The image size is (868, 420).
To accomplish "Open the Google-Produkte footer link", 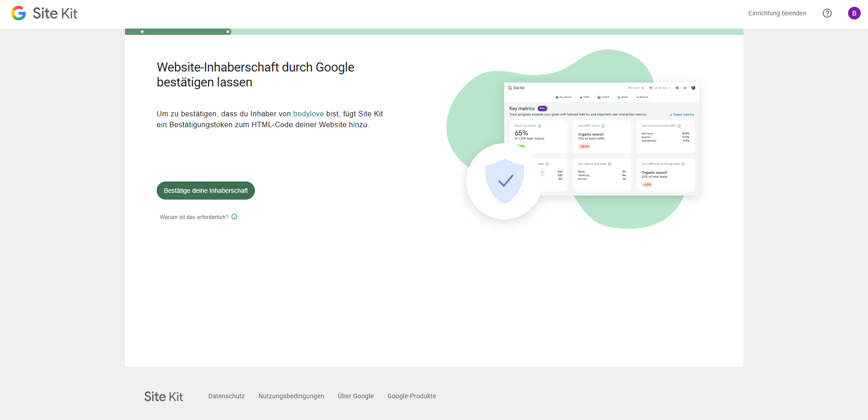I will pos(412,396).
